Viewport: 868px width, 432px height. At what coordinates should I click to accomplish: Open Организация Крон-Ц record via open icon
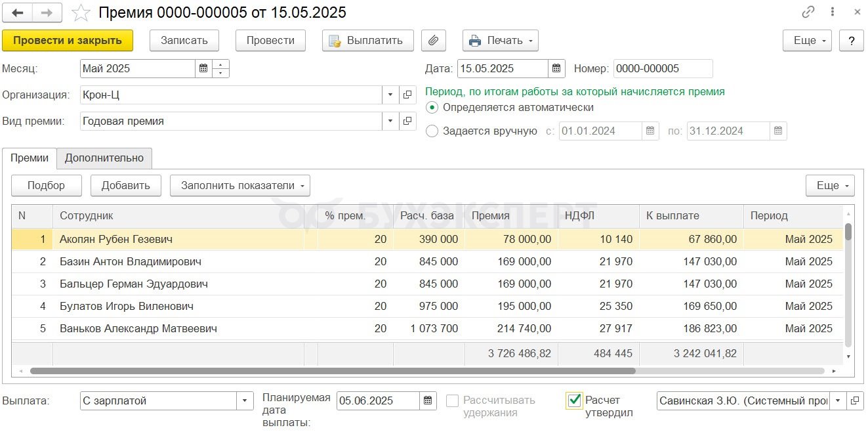click(408, 95)
